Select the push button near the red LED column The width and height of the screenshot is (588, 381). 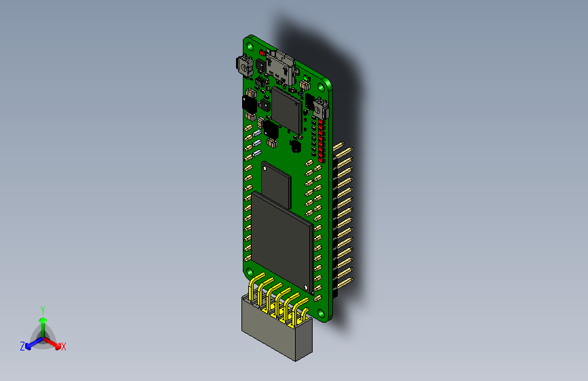(321, 108)
